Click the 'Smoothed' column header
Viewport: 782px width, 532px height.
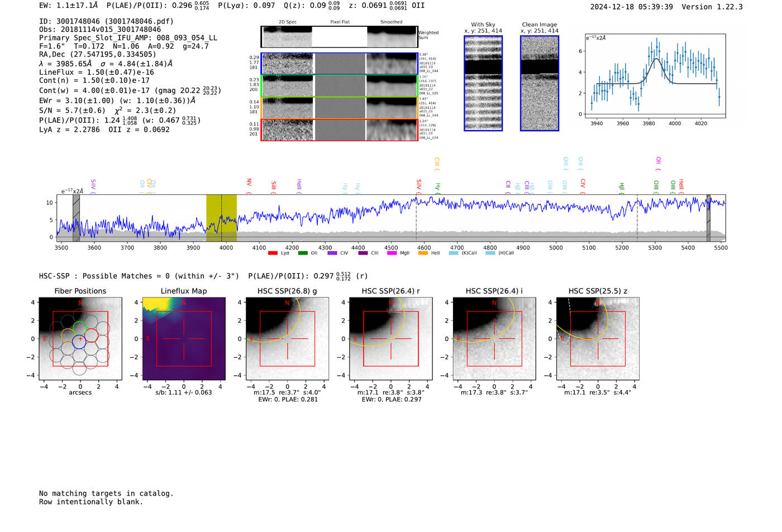coord(391,22)
